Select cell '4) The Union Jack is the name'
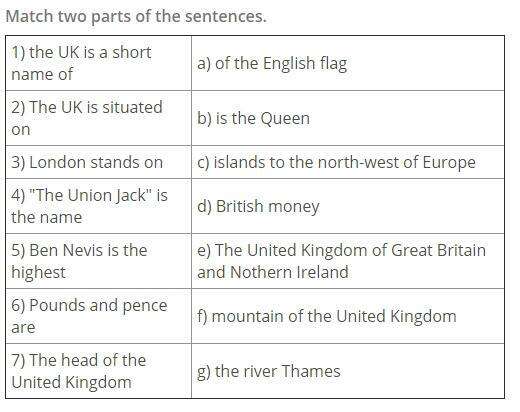This screenshot has width=520, height=412. pyautogui.click(x=99, y=206)
